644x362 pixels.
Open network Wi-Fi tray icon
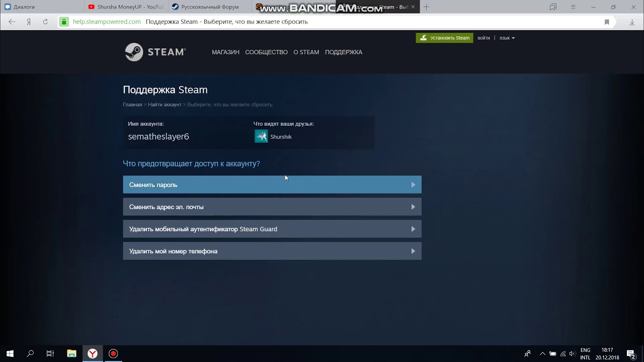pos(563,353)
